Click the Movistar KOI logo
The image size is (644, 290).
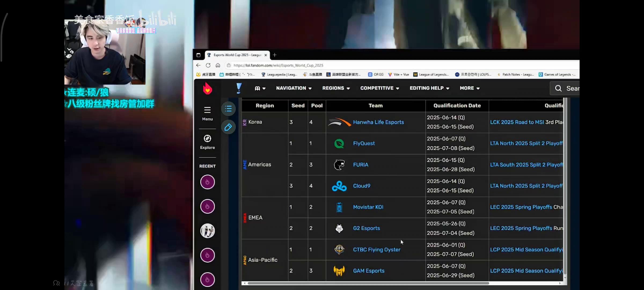point(339,207)
